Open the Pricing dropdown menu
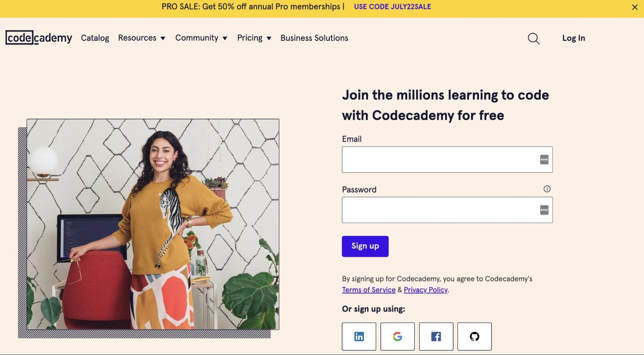The width and height of the screenshot is (644, 355). click(x=254, y=38)
